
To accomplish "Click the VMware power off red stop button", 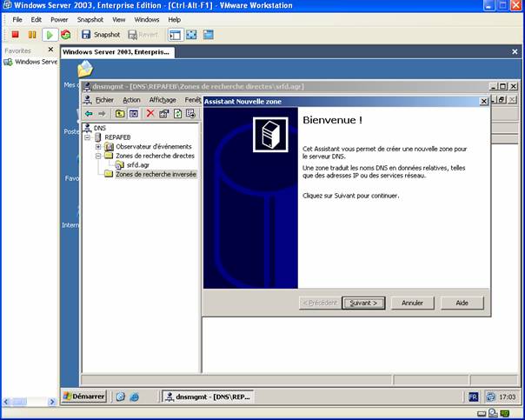I will 15,35.
